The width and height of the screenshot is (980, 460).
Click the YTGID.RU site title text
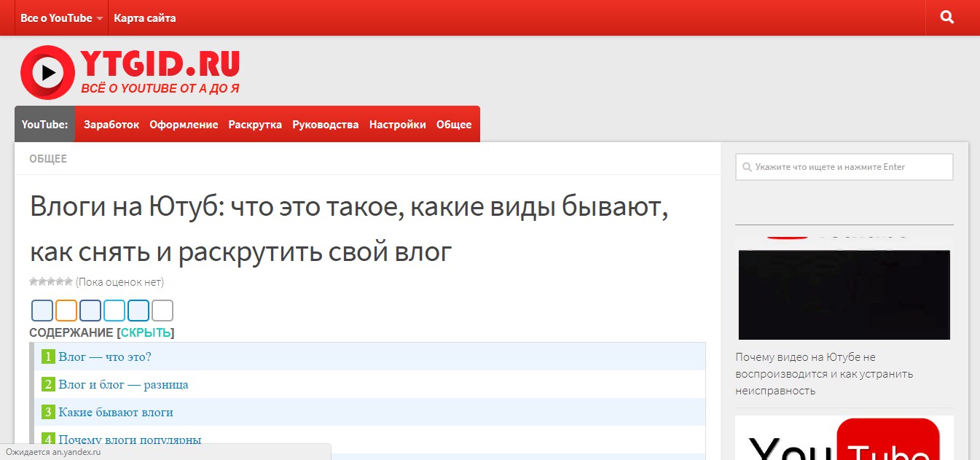coord(160,64)
